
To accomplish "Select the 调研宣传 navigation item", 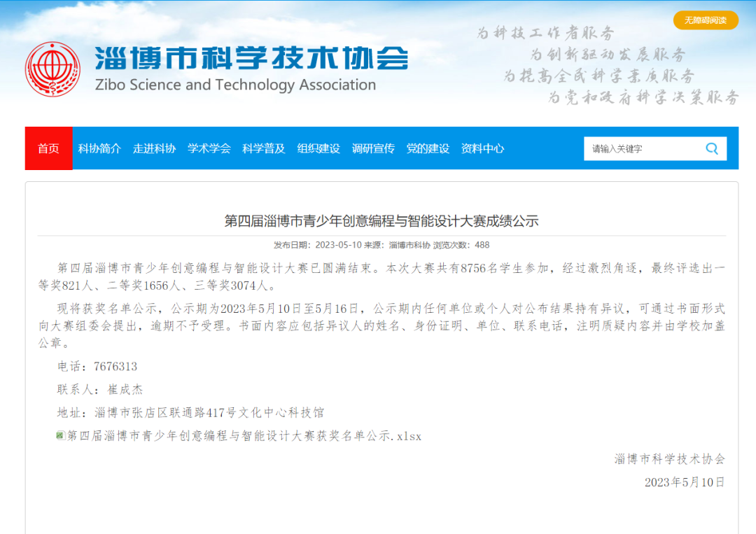I will 372,148.
